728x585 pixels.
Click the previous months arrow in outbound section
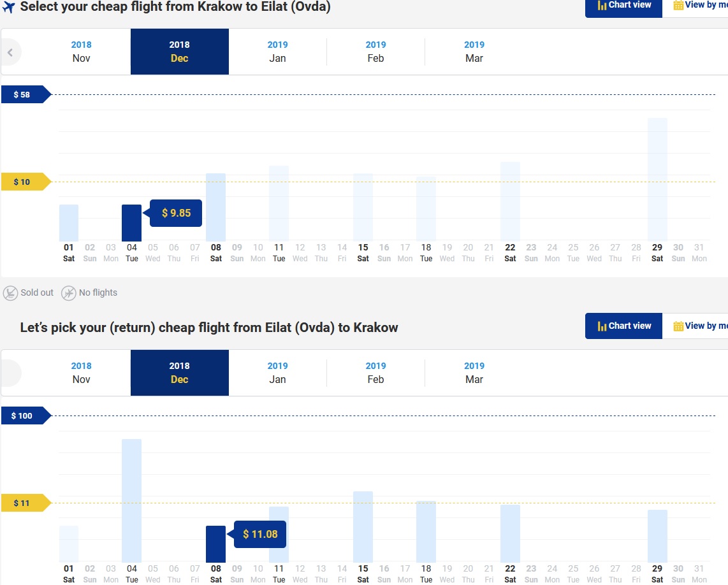(x=10, y=52)
